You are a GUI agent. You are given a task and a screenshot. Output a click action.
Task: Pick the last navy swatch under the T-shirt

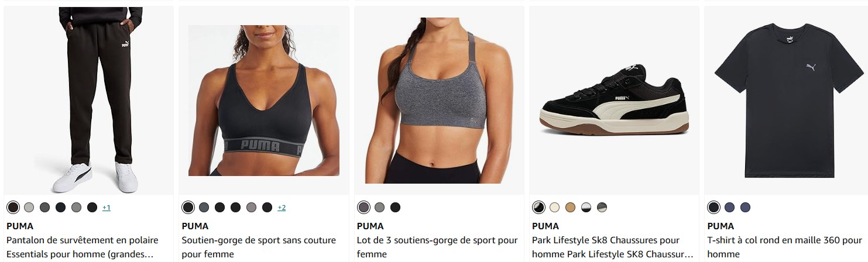pyautogui.click(x=745, y=207)
